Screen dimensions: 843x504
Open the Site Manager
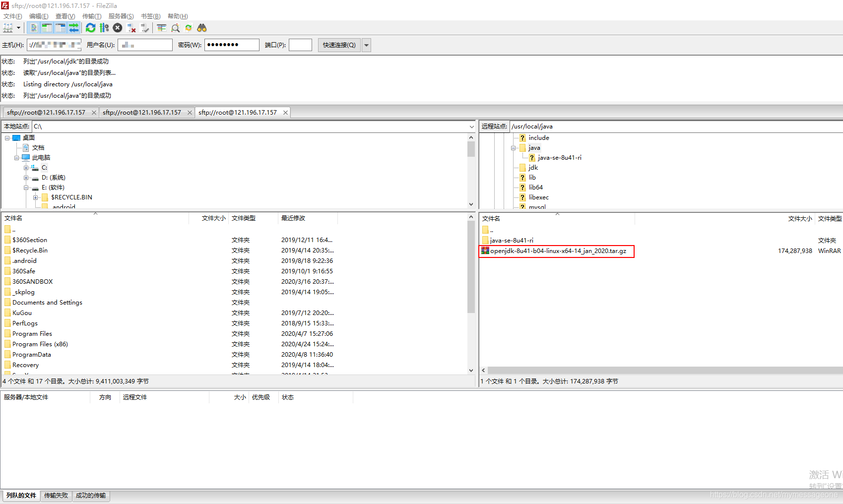coord(8,28)
